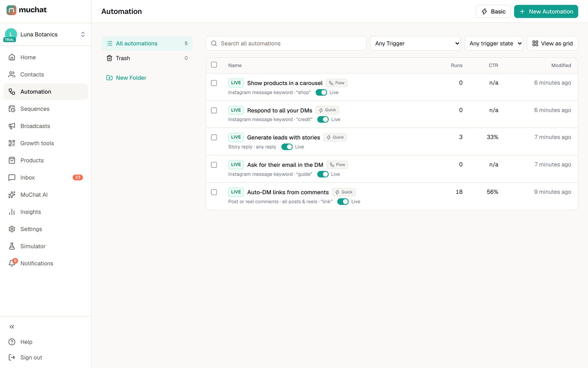The width and height of the screenshot is (588, 368).
Task: Click the Inbox chat bubble icon
Action: point(12,177)
